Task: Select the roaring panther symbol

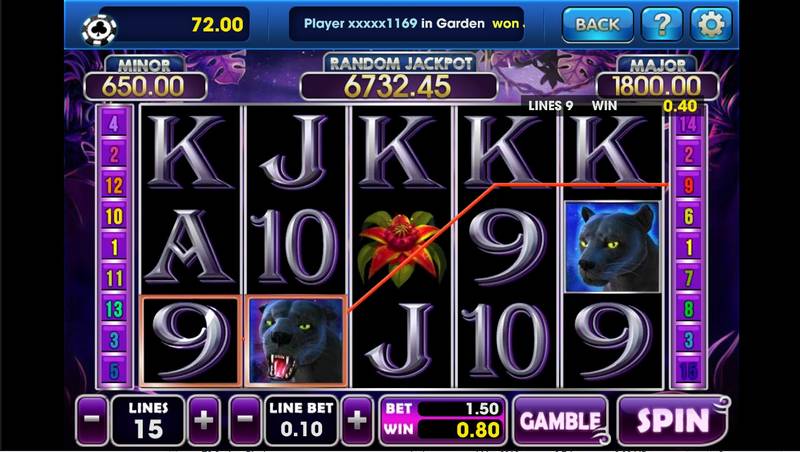Action: [296, 340]
